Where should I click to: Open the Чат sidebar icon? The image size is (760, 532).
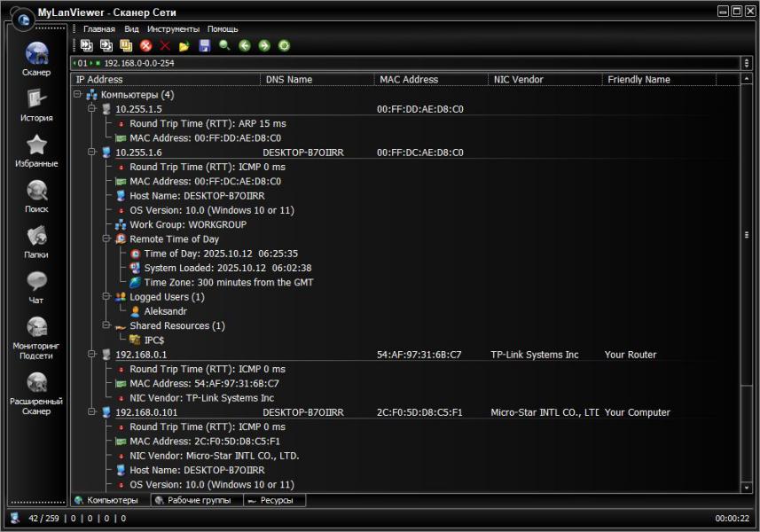click(x=36, y=287)
